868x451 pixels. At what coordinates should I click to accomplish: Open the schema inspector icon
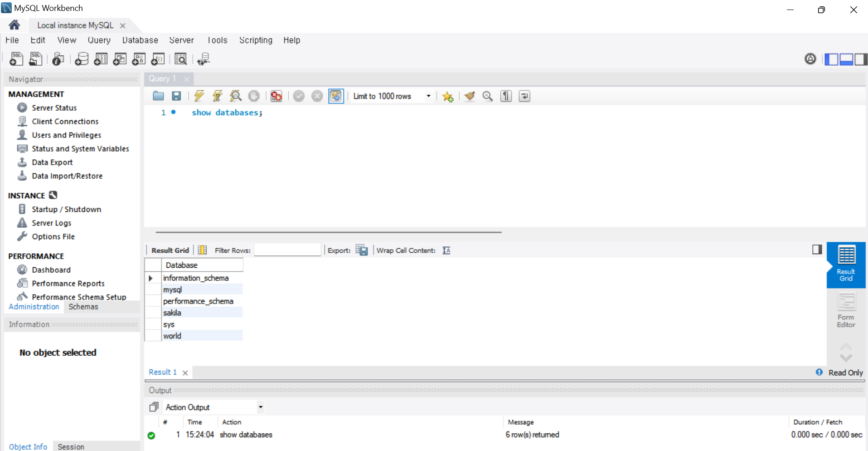(x=58, y=59)
